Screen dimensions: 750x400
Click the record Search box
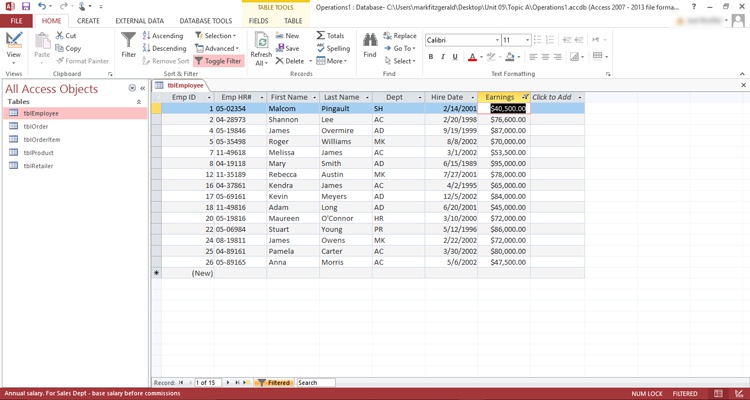point(316,383)
